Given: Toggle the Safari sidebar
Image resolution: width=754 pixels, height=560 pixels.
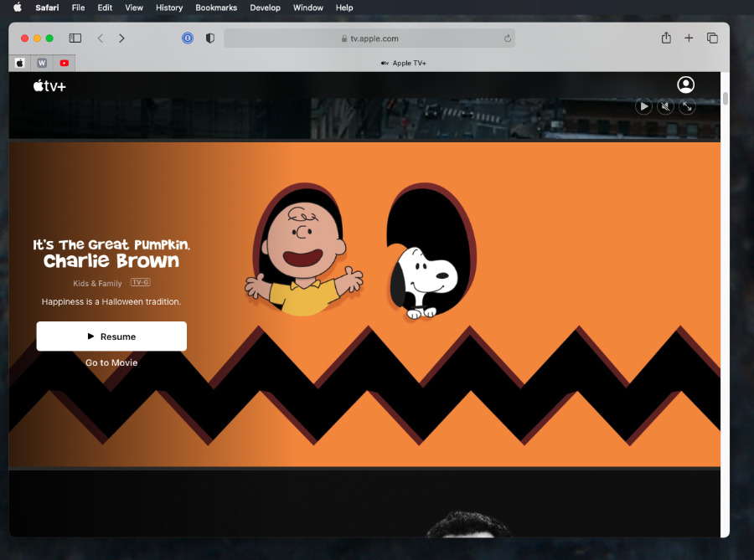Looking at the screenshot, I should click(x=75, y=38).
